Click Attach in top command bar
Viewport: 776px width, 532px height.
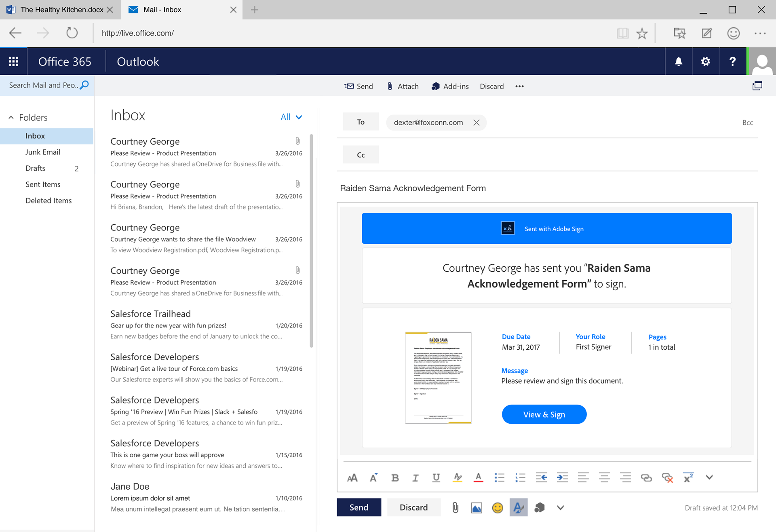pyautogui.click(x=403, y=86)
